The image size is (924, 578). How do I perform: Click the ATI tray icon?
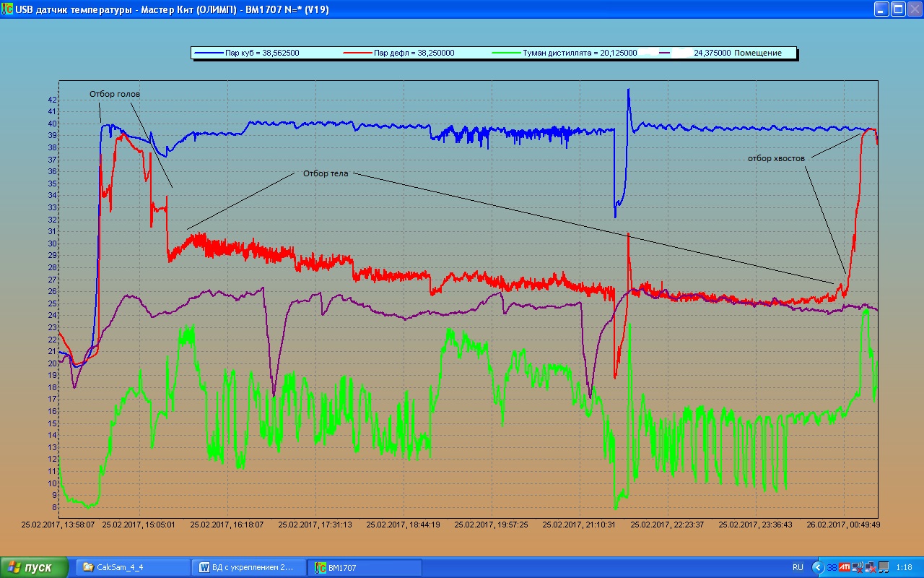(844, 567)
